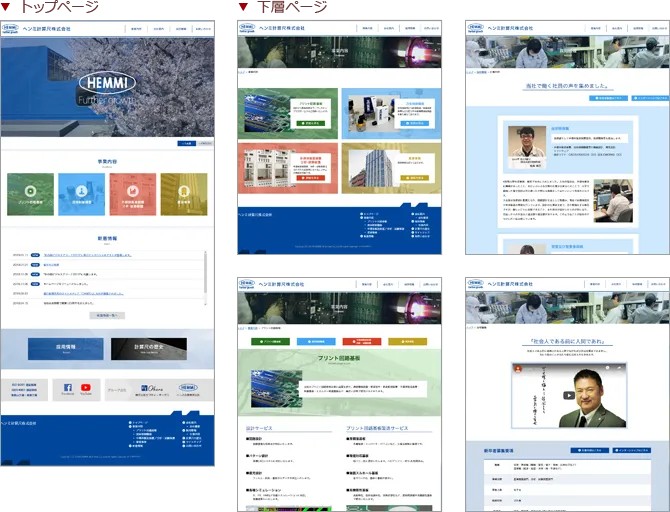670x512 pixels.
Task: Click the channel avatar icon in video player
Action: (518, 369)
